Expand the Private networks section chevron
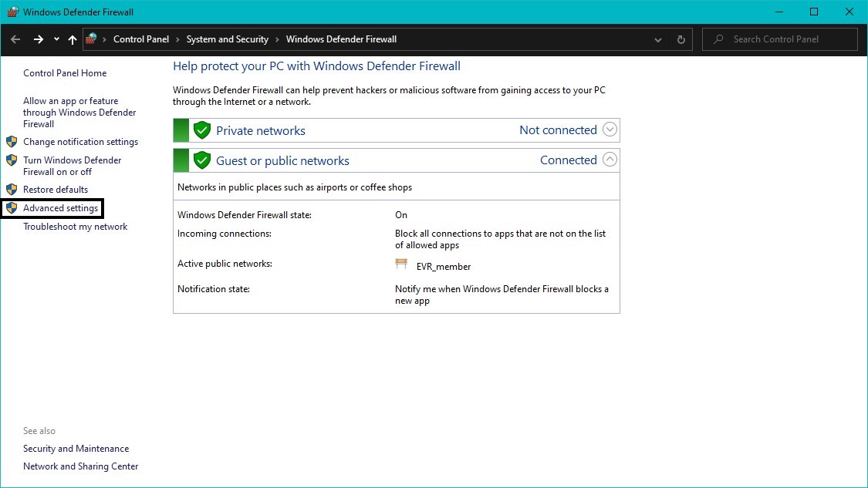Screen dimensions: 868x488 610,130
